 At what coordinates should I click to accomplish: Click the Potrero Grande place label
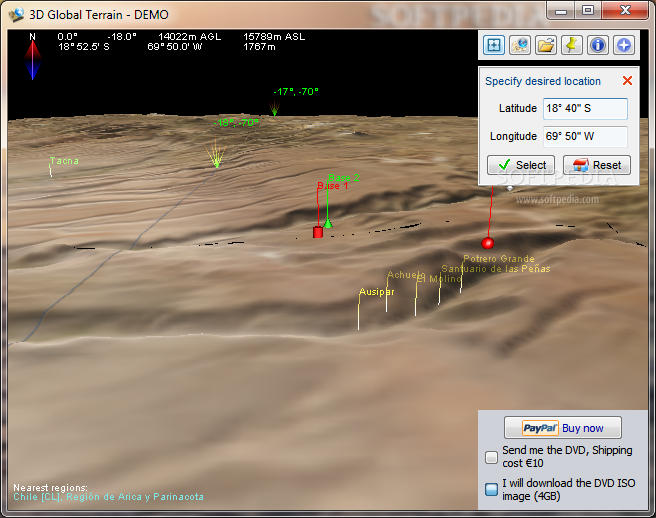[499, 259]
